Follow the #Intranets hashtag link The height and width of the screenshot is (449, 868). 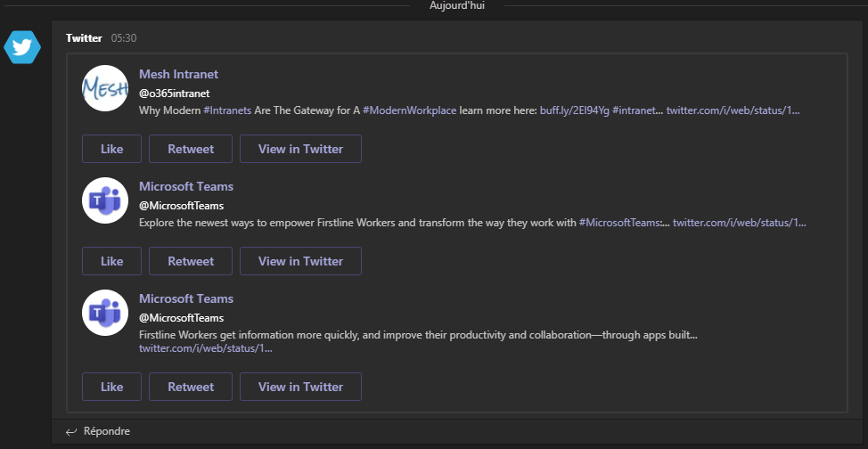[227, 110]
